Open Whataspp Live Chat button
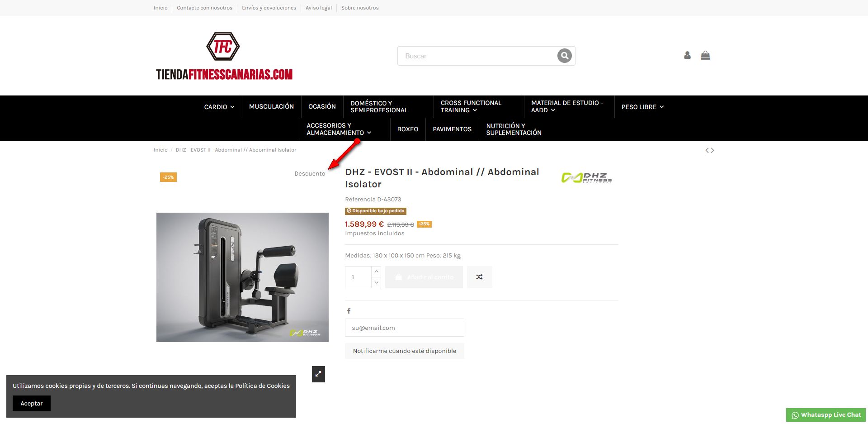 coord(826,415)
